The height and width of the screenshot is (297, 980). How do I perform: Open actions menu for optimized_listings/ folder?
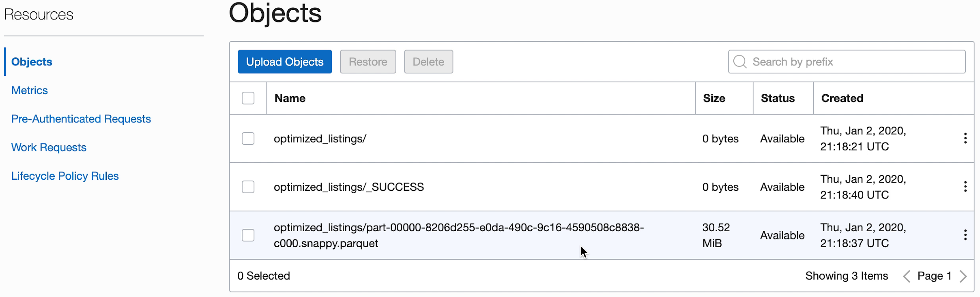(965, 138)
